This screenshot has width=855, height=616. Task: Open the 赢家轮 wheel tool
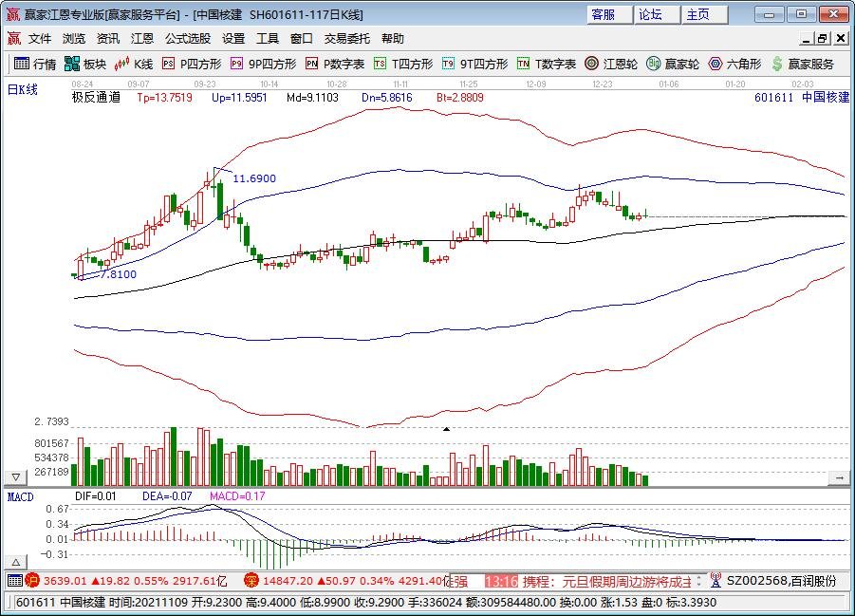tap(673, 64)
